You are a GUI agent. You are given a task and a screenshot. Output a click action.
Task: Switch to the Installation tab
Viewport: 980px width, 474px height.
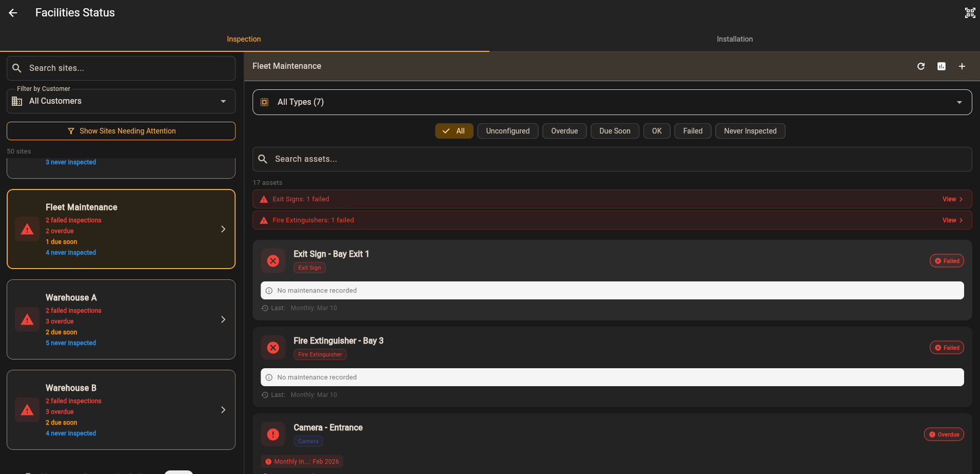[735, 39]
